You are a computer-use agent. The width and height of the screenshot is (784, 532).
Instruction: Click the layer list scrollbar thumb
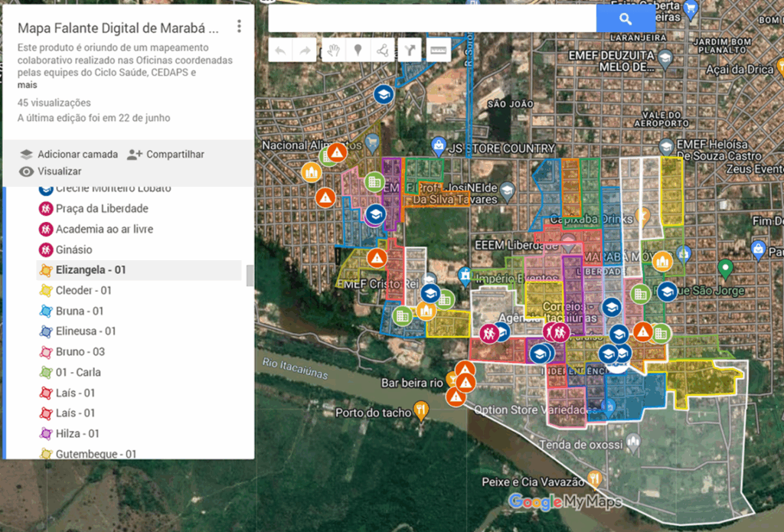pos(249,276)
